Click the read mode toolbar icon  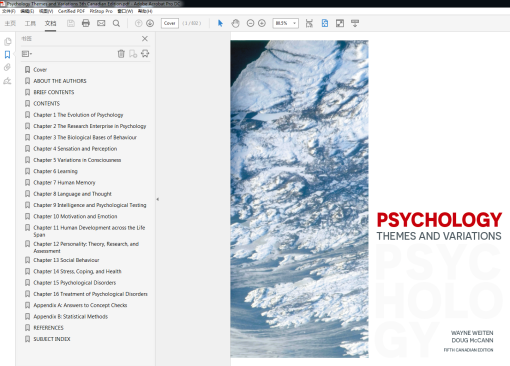tap(355, 23)
